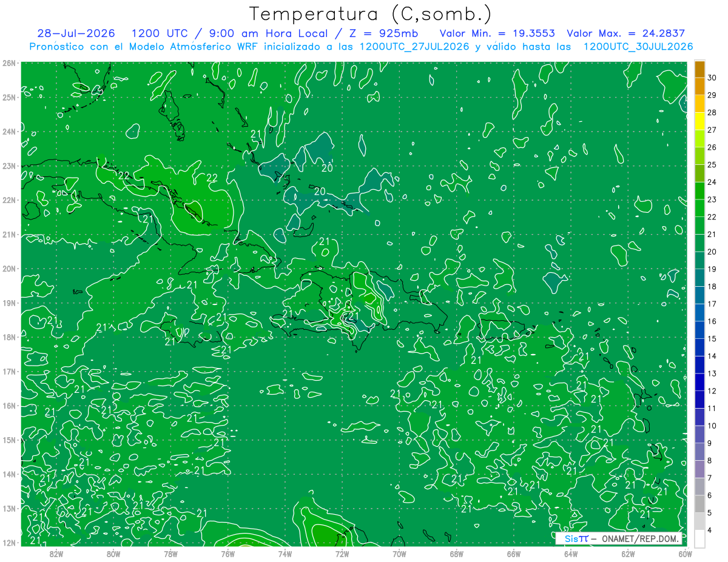The image size is (728, 562).
Task: Select the color scale label "14"
Action: (712, 356)
